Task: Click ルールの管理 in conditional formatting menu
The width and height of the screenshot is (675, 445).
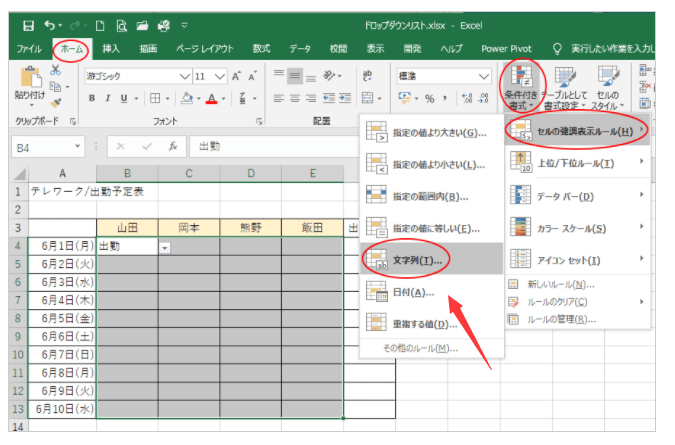Action: (565, 319)
